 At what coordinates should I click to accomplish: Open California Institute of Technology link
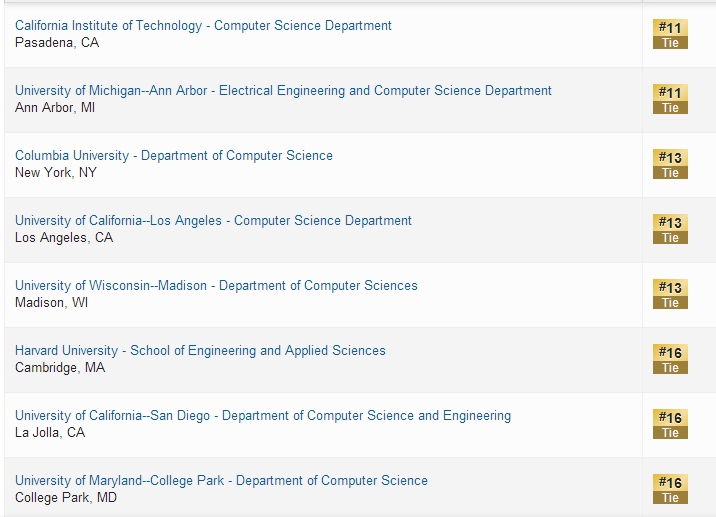203,25
